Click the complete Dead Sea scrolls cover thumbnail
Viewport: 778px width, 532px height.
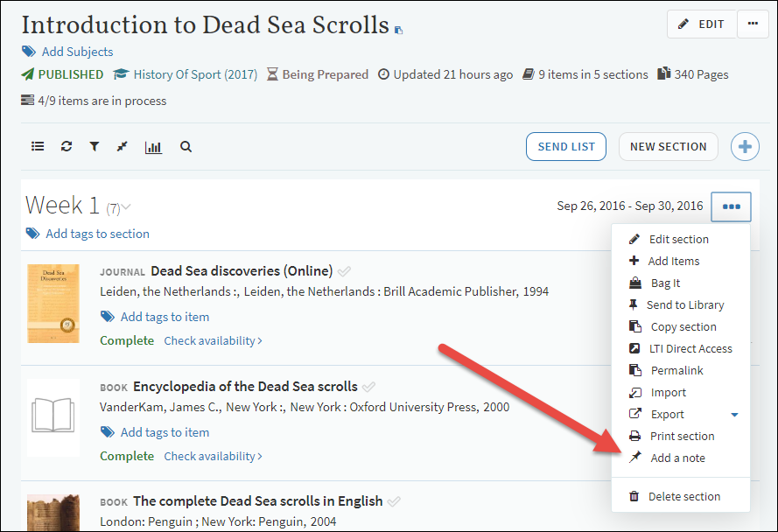(53, 513)
